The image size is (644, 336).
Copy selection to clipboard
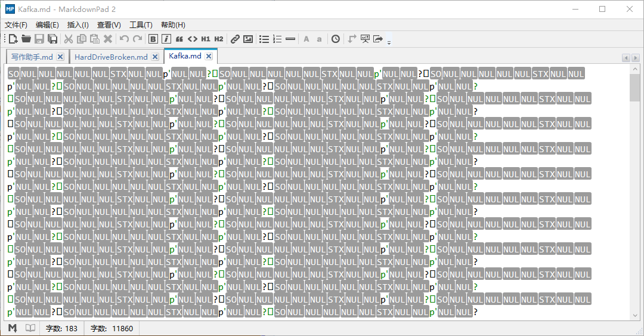point(82,39)
